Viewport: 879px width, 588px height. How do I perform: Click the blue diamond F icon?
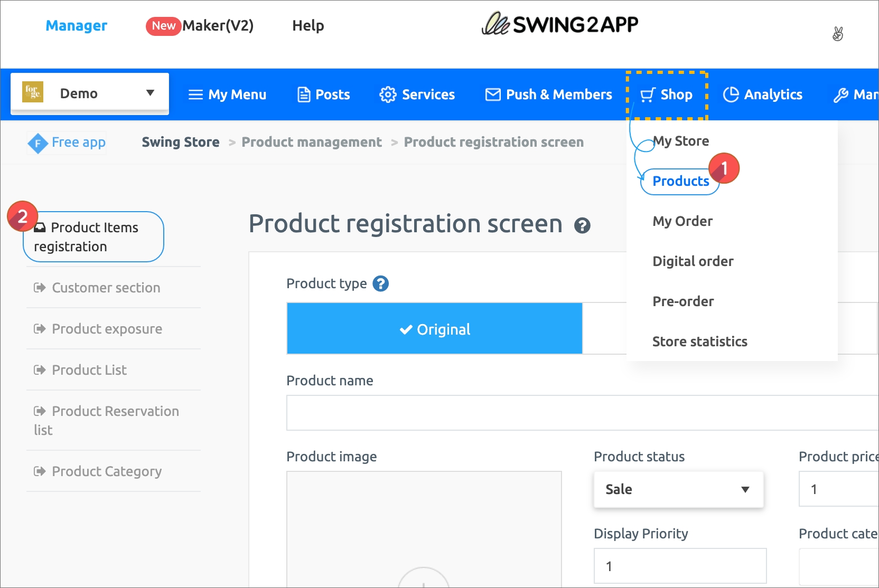(38, 143)
